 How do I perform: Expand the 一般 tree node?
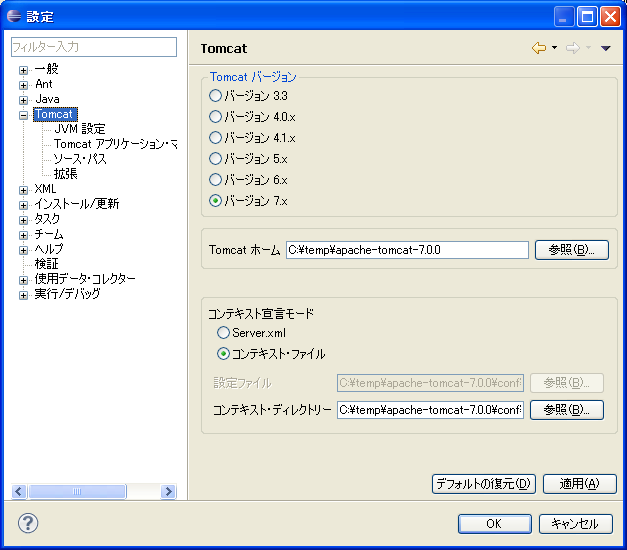(23, 70)
